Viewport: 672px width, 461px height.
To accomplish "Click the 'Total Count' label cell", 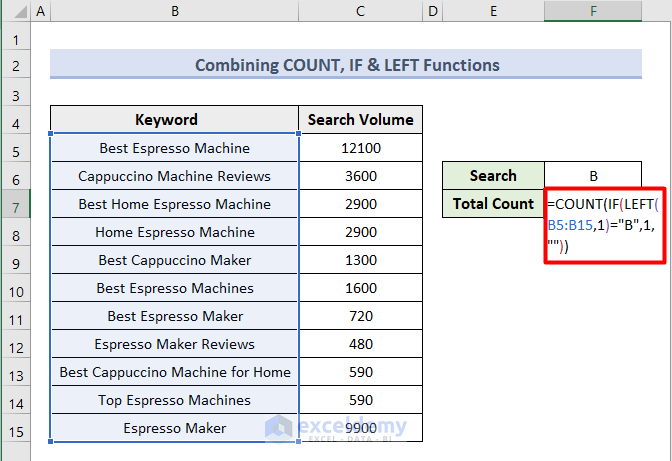I will [493, 204].
